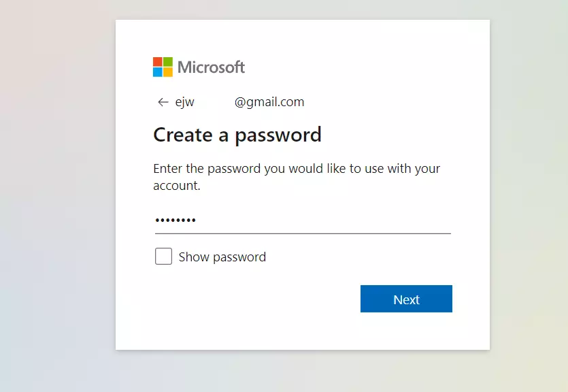Click the ejw email prefix

[185, 102]
